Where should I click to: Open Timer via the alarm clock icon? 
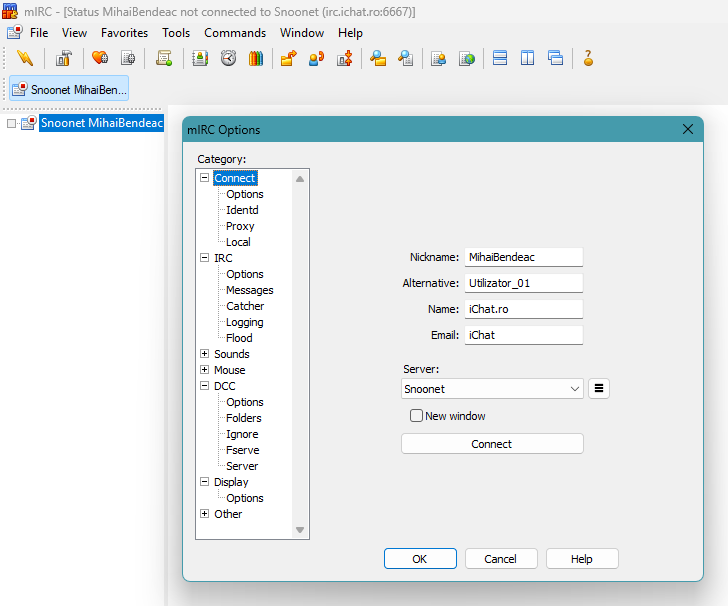point(228,58)
